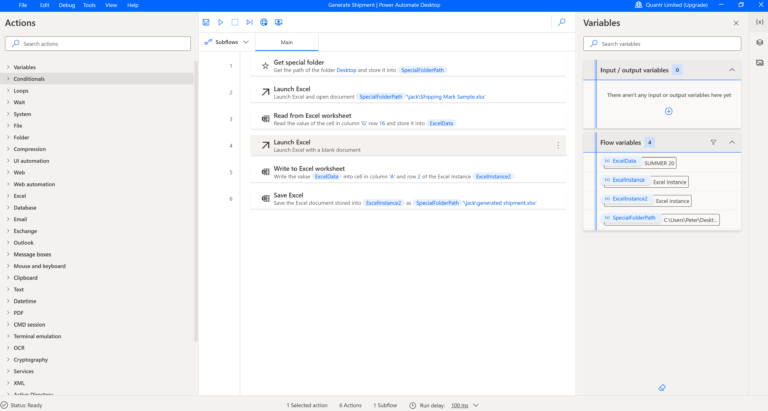This screenshot has height=411, width=768.
Task: Click the search magnifier above the flow
Action: click(x=562, y=22)
